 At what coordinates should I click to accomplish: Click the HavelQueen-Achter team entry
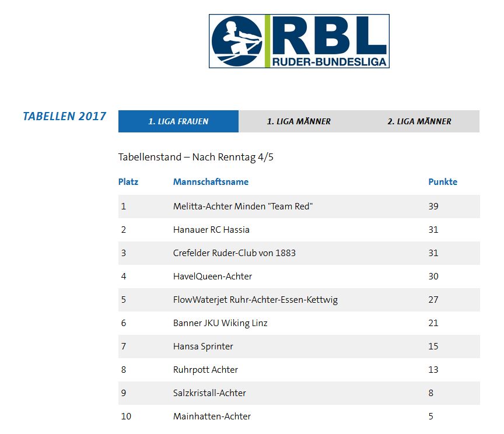tap(212, 276)
